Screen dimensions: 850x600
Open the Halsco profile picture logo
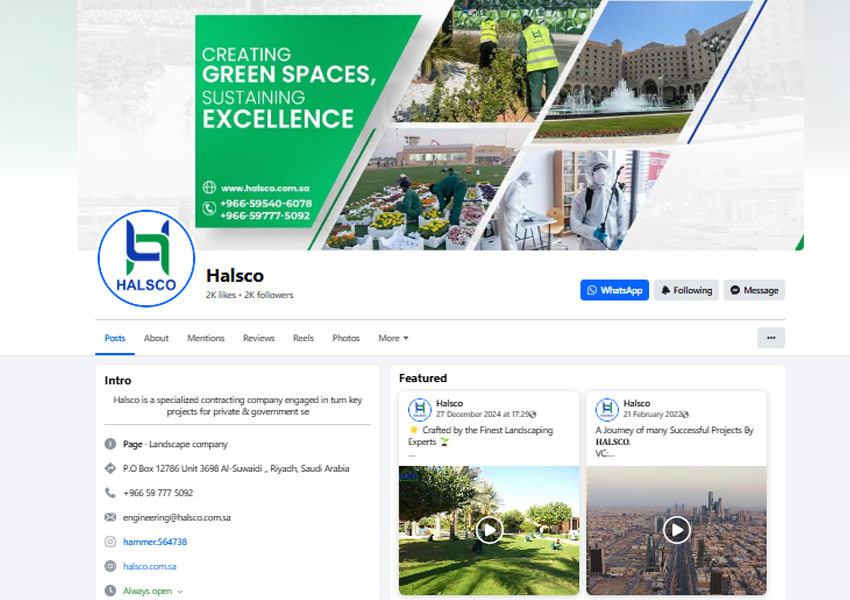click(x=146, y=258)
